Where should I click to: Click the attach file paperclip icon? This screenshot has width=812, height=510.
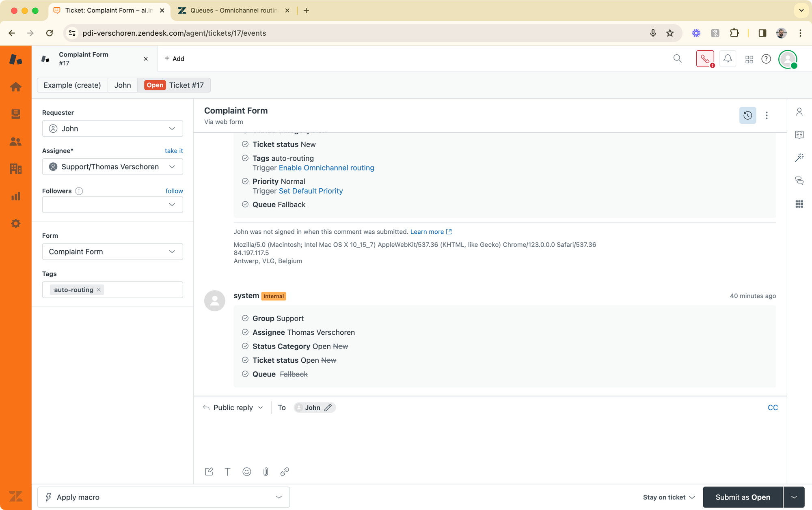[266, 471]
